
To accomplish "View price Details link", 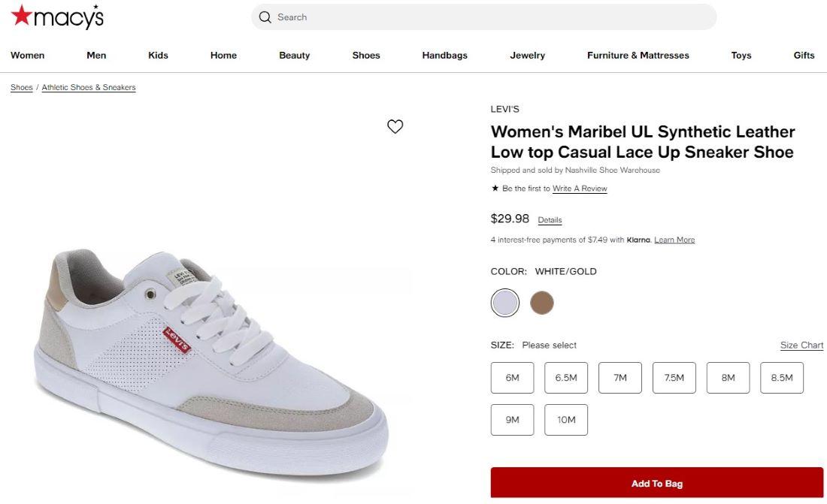I will click(550, 220).
